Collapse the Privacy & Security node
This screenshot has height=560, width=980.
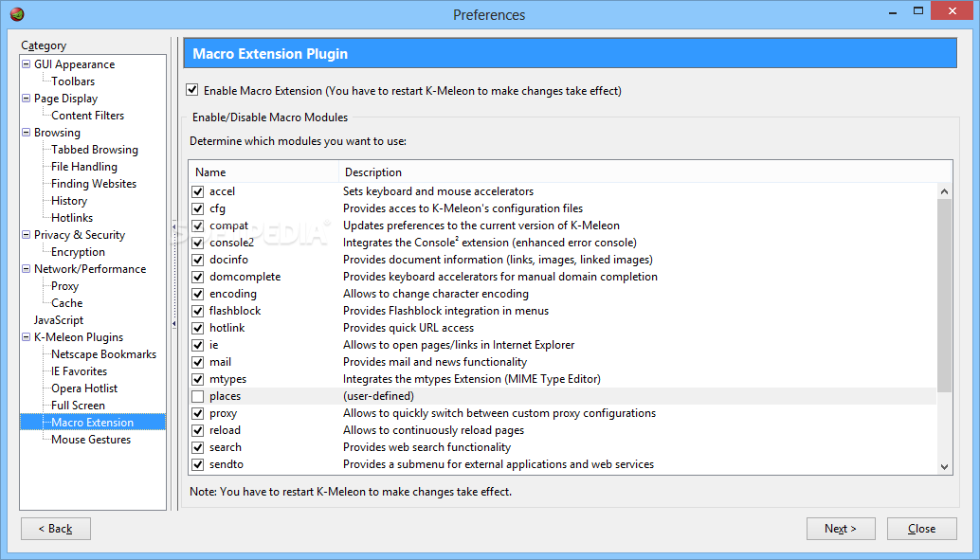pyautogui.click(x=26, y=234)
